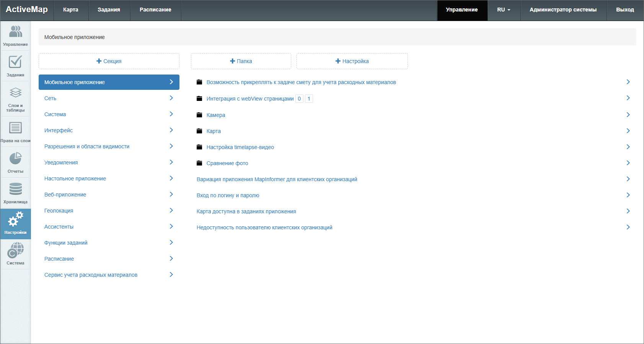Select value 1 for webView integration

pos(309,99)
